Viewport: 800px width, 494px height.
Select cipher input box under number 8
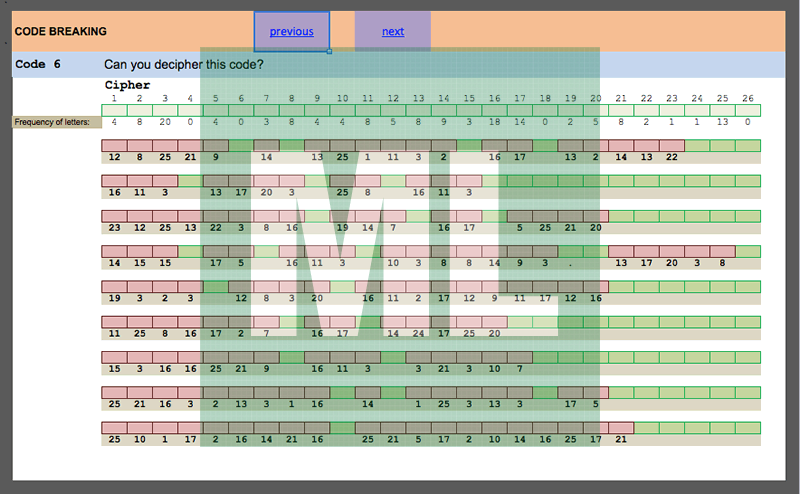coord(291,110)
